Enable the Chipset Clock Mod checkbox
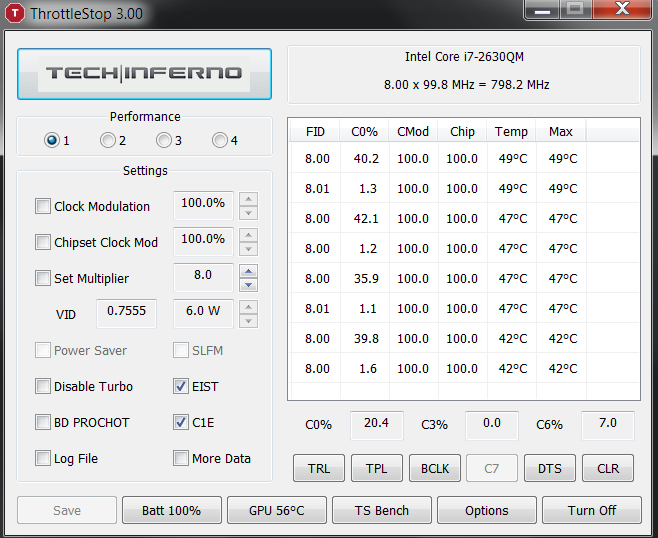The height and width of the screenshot is (538, 658). pos(42,242)
